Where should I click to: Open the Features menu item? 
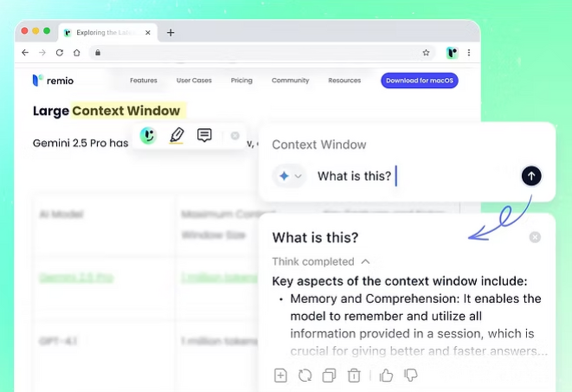(x=143, y=81)
